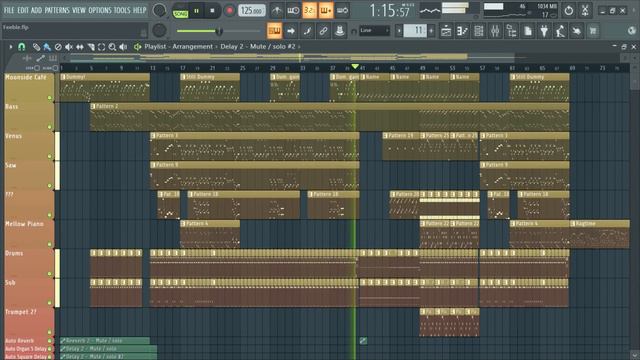
Task: Open the Piano roll view button
Action: tap(462, 31)
